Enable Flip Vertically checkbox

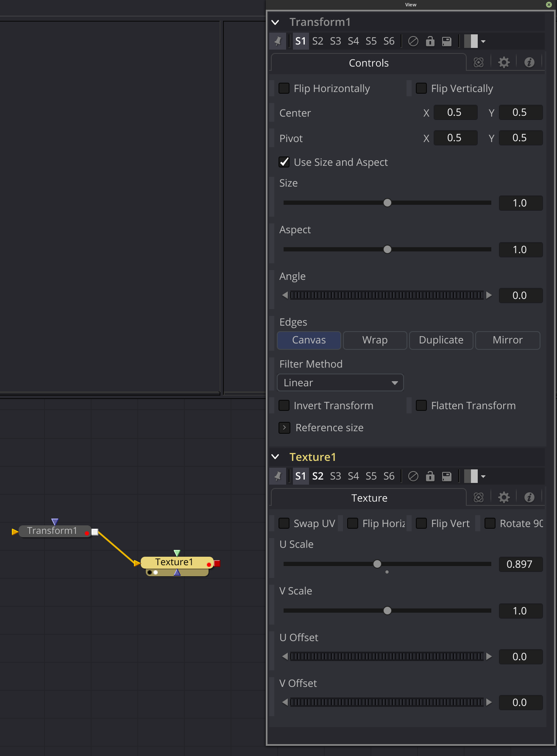[x=421, y=88]
